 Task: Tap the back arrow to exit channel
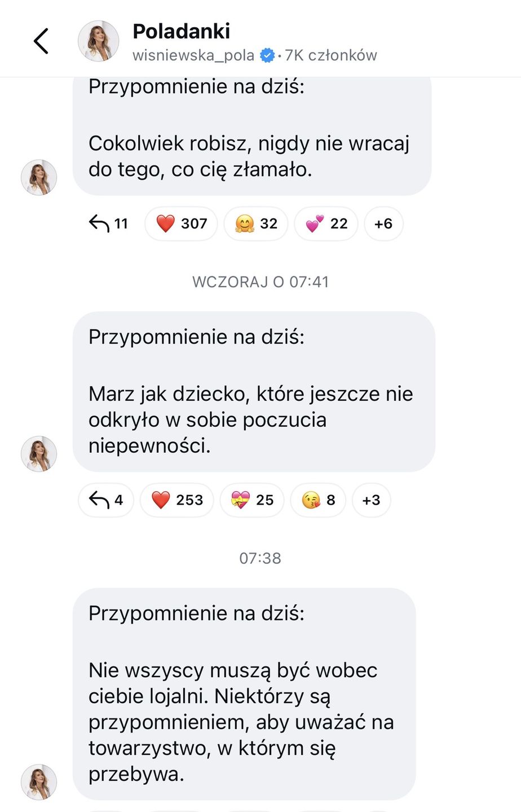(40, 40)
